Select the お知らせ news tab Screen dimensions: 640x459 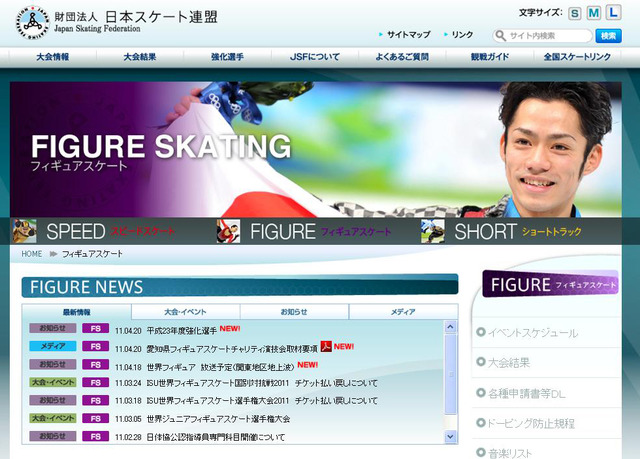pyautogui.click(x=294, y=312)
